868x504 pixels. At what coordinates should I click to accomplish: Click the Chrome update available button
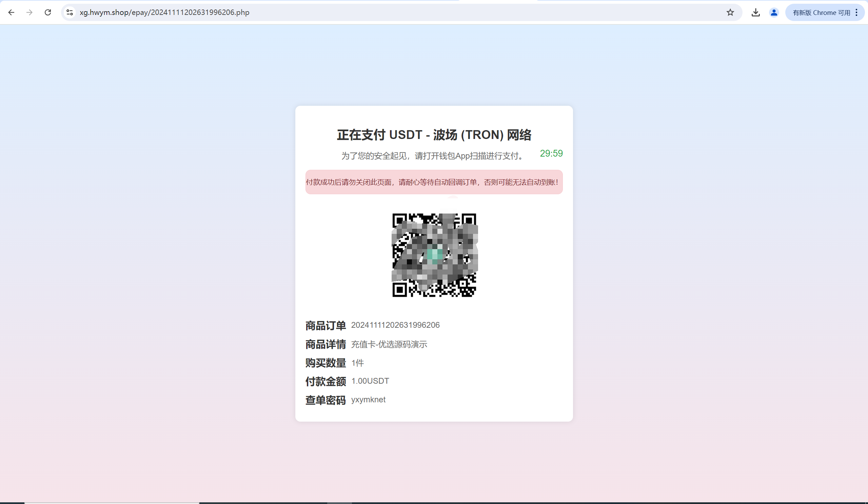pos(821,13)
